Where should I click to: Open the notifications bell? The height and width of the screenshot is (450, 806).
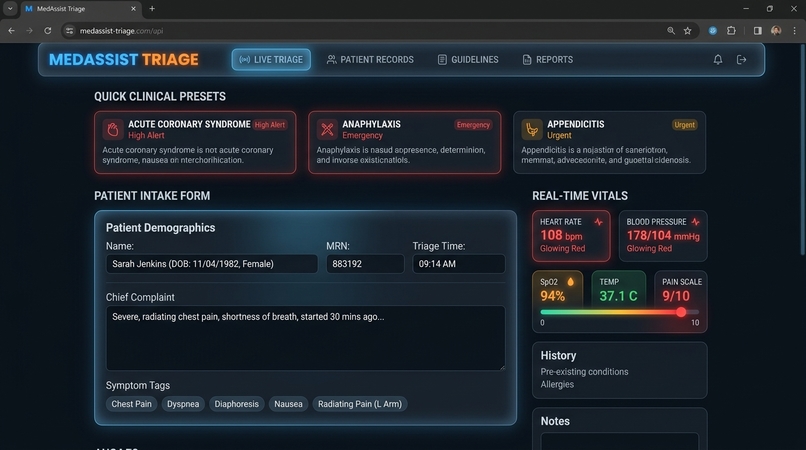[x=718, y=60]
